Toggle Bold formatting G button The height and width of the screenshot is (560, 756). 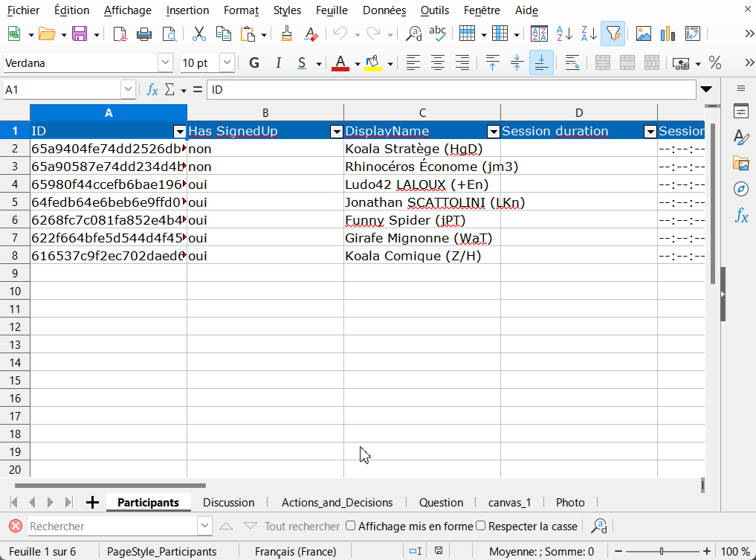[254, 62]
